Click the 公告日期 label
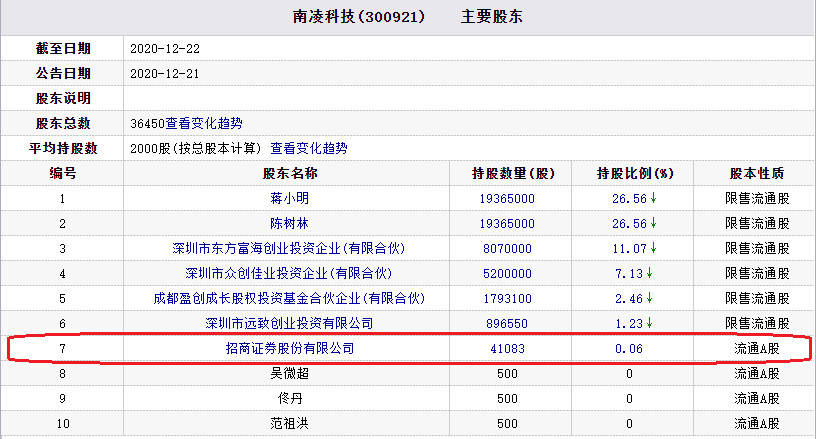 tap(63, 73)
